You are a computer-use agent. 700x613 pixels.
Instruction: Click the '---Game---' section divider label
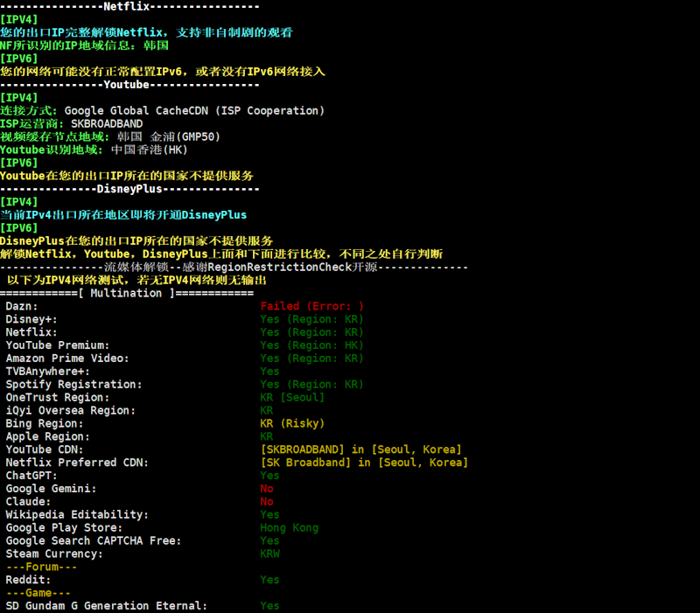click(x=38, y=593)
